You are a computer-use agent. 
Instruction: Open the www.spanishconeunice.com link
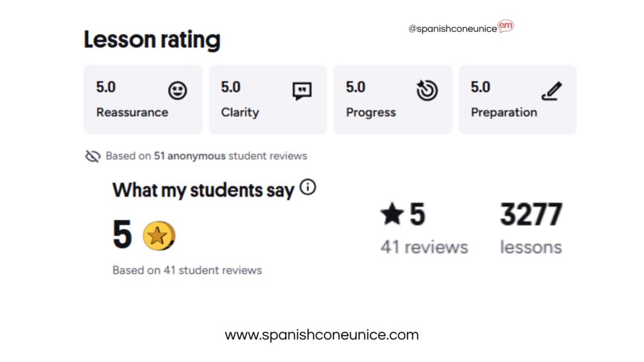pyautogui.click(x=321, y=335)
